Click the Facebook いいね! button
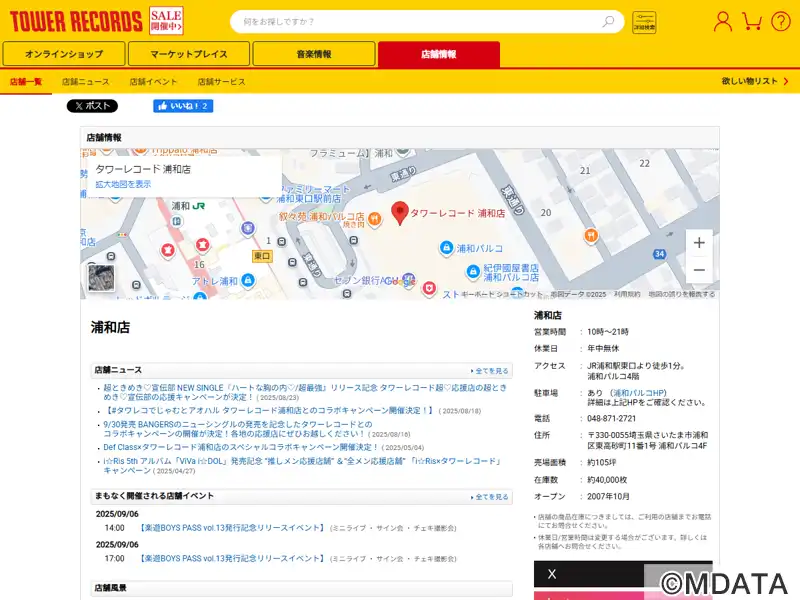800x600 pixels. click(183, 106)
